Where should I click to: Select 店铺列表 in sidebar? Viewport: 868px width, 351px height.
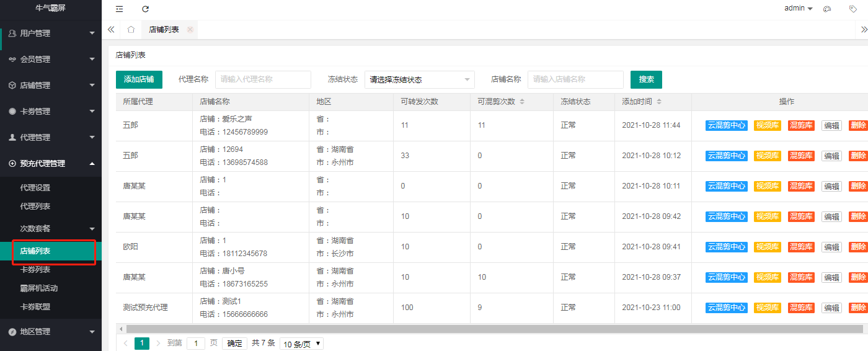[x=51, y=251]
